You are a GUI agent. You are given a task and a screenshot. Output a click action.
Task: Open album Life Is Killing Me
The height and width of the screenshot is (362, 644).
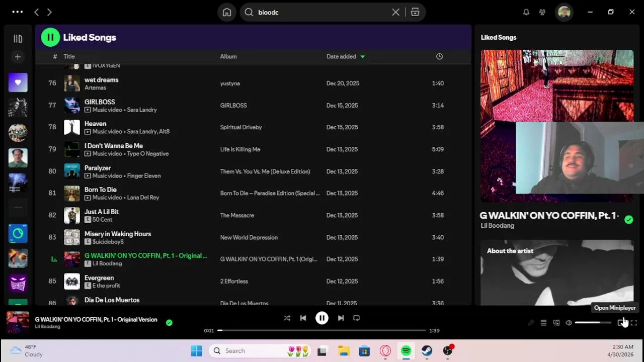coord(240,149)
